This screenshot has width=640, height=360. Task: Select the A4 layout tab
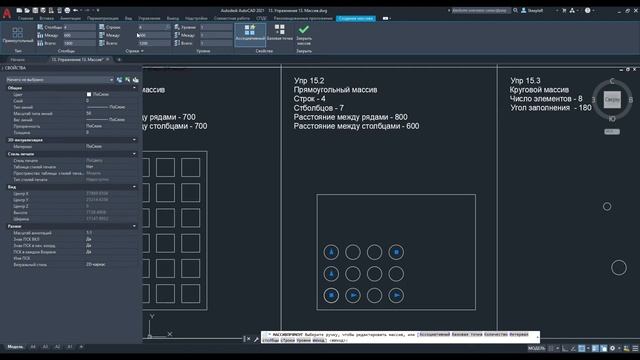[x=33, y=347]
